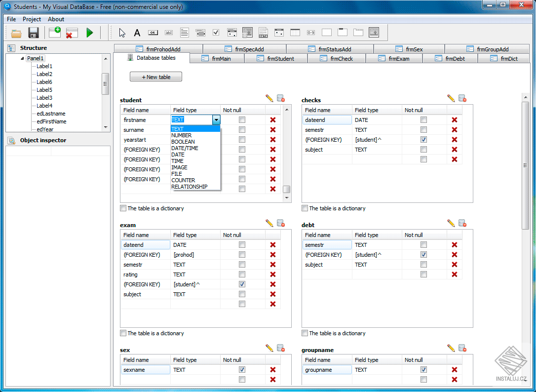Delete the current form via the red X icon
Viewport: 536px width, 392px height.
pyautogui.click(x=72, y=32)
